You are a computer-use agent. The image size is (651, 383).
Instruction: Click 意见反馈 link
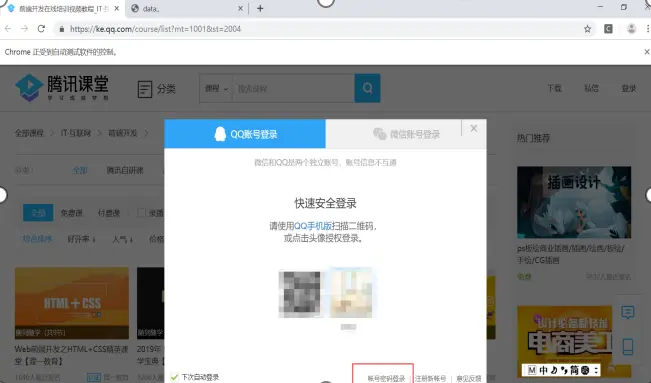coord(469,378)
